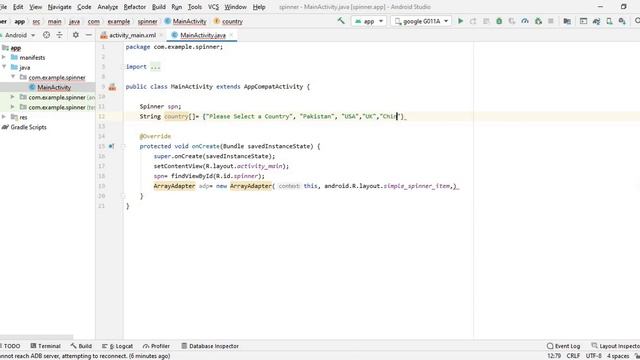Open the VCS menu
Screen dimensions: 640x360
click(x=213, y=7)
